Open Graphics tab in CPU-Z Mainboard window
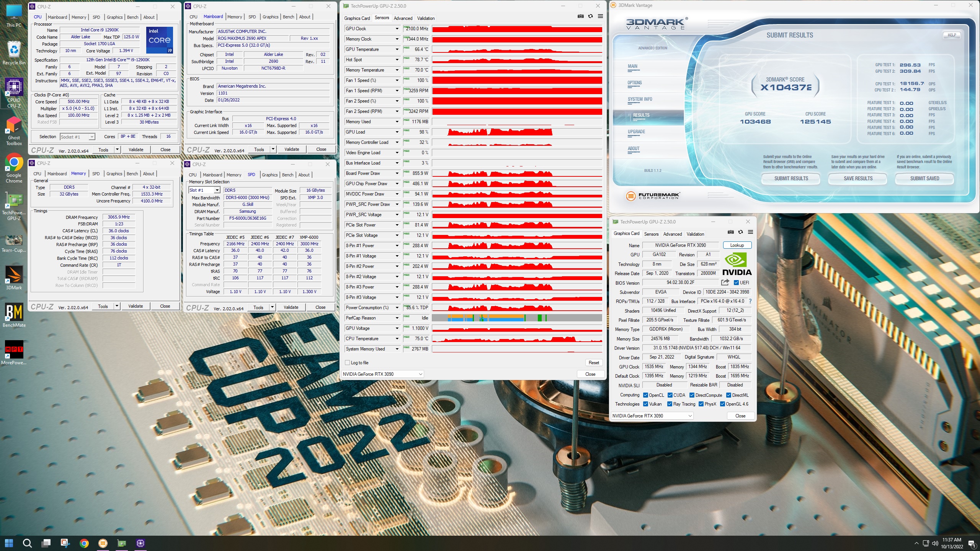This screenshot has height=551, width=980. pos(271,17)
